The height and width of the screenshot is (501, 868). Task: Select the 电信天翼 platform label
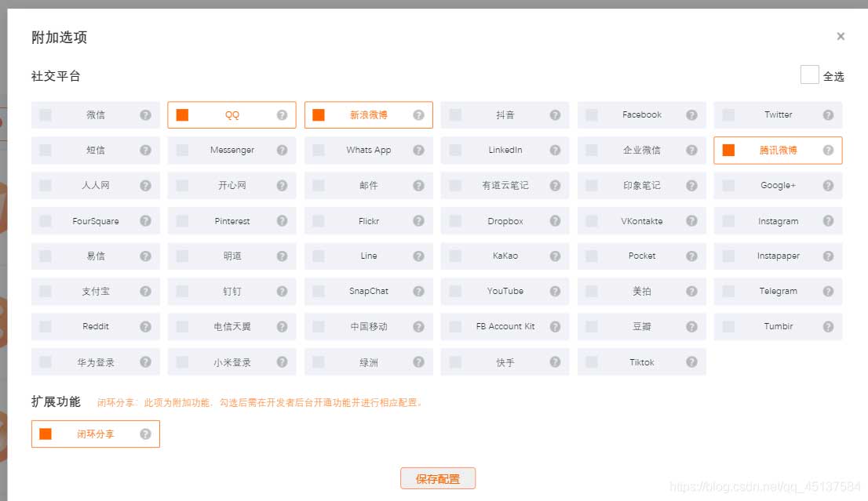tap(232, 326)
